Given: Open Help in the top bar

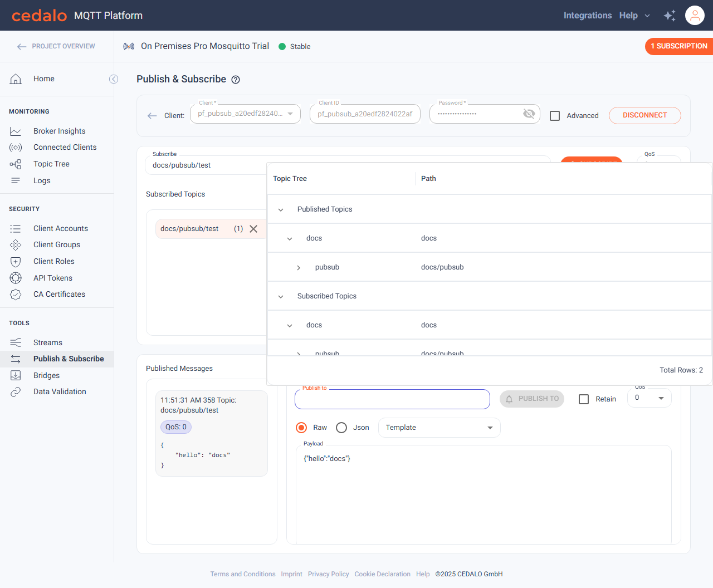Looking at the screenshot, I should (628, 16).
